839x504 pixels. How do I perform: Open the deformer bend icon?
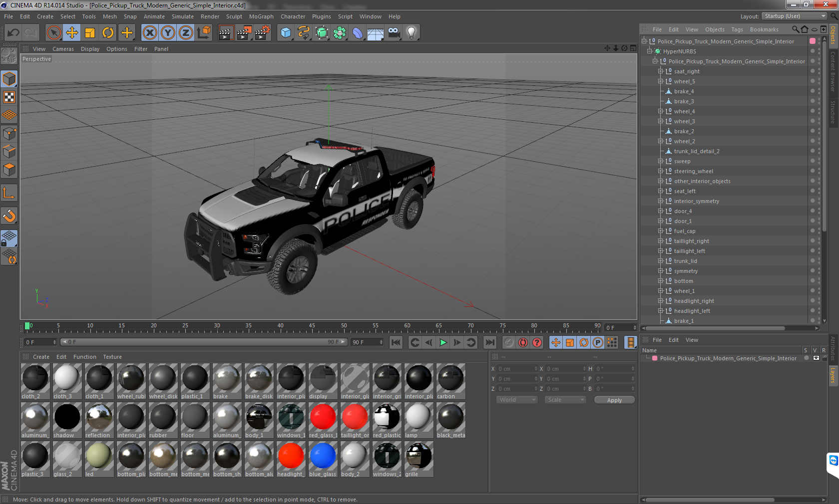click(x=358, y=33)
